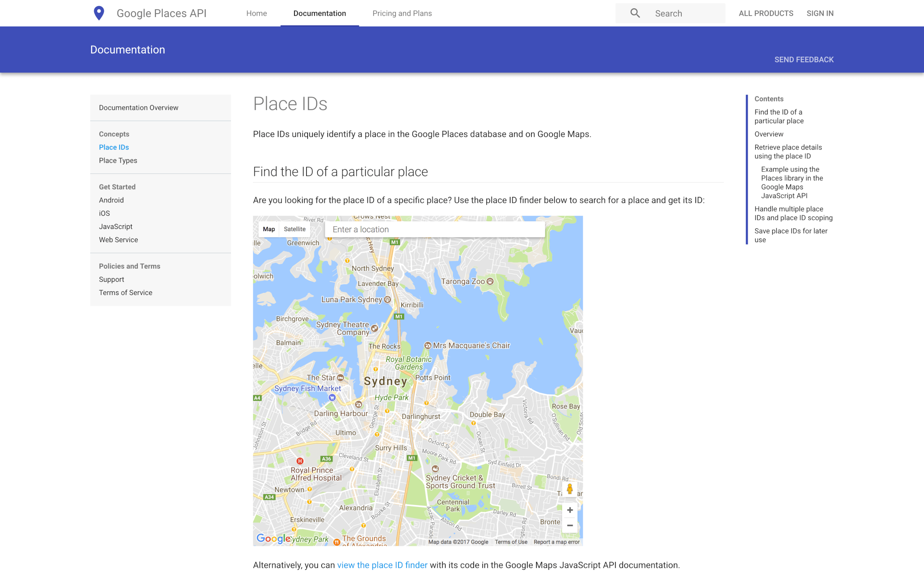Focus the header Search field

click(x=670, y=13)
